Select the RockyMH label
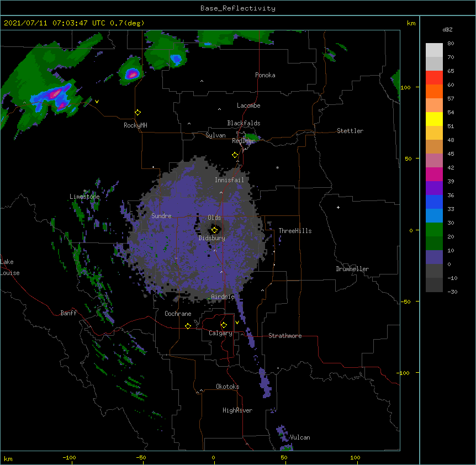Viewport: 476px width, 465px height. pos(135,125)
